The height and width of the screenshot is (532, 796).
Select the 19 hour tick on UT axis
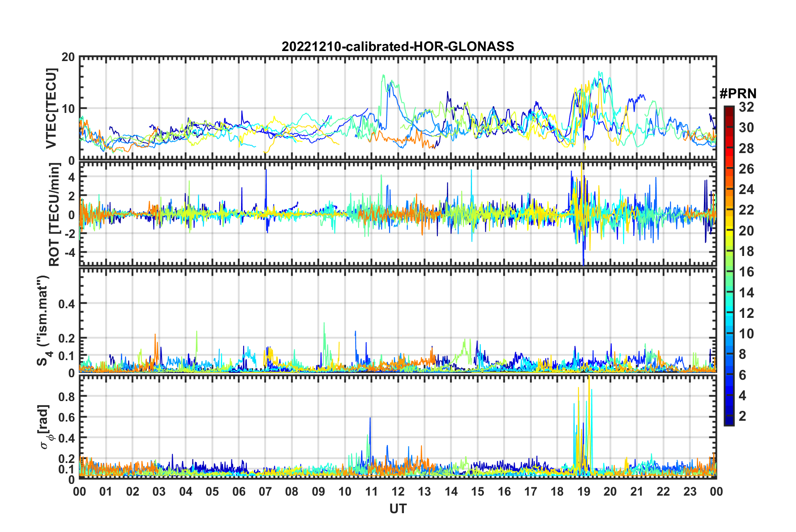coord(584,491)
